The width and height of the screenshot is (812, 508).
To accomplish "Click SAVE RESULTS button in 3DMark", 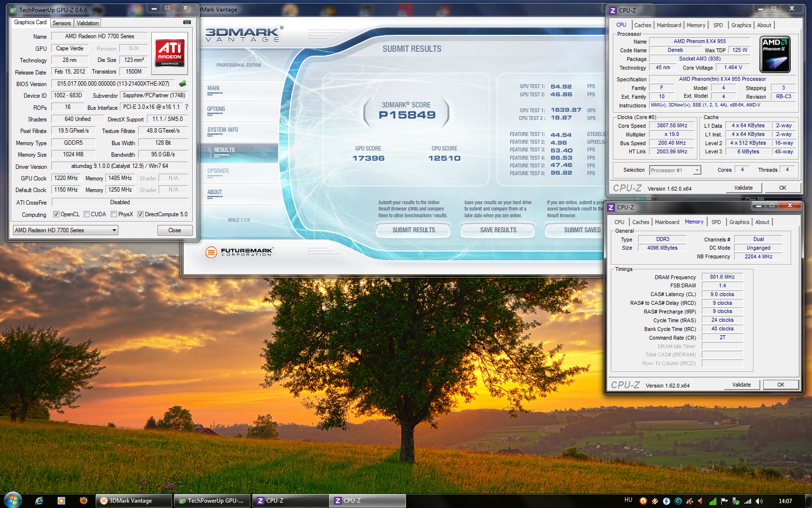I will 498,230.
